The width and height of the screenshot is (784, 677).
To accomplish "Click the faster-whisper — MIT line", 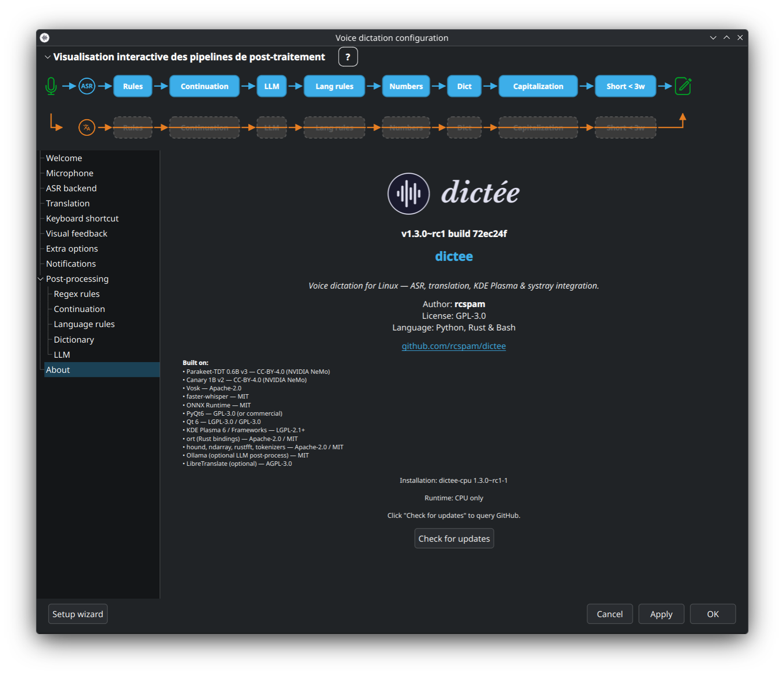I will [216, 397].
